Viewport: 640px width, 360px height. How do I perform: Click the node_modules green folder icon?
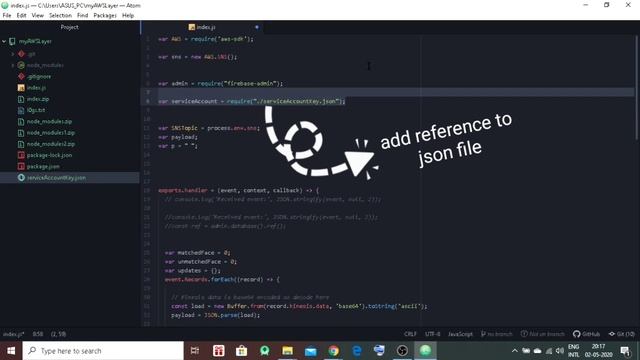click(x=21, y=65)
